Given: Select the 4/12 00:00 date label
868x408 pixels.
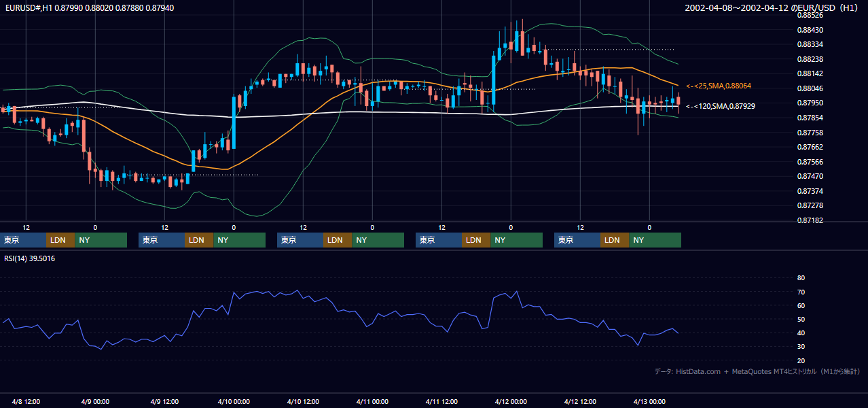Looking at the screenshot, I should pos(511,401).
